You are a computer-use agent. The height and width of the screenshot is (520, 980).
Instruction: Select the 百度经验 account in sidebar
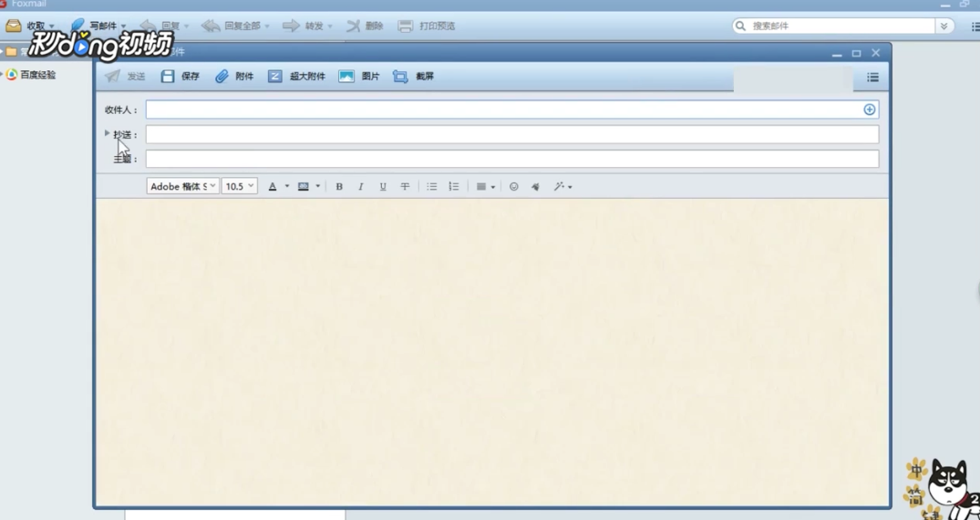tap(37, 75)
